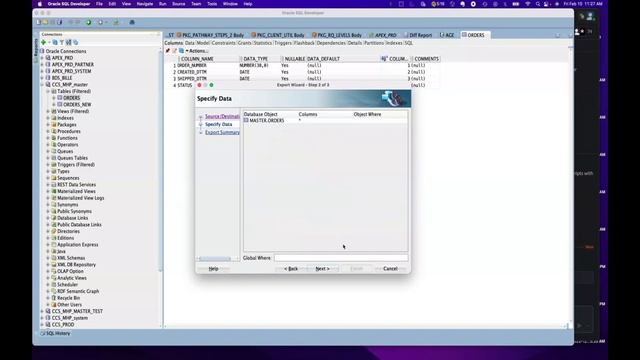
Task: Click the Back button in Export Wizard
Action: point(291,269)
